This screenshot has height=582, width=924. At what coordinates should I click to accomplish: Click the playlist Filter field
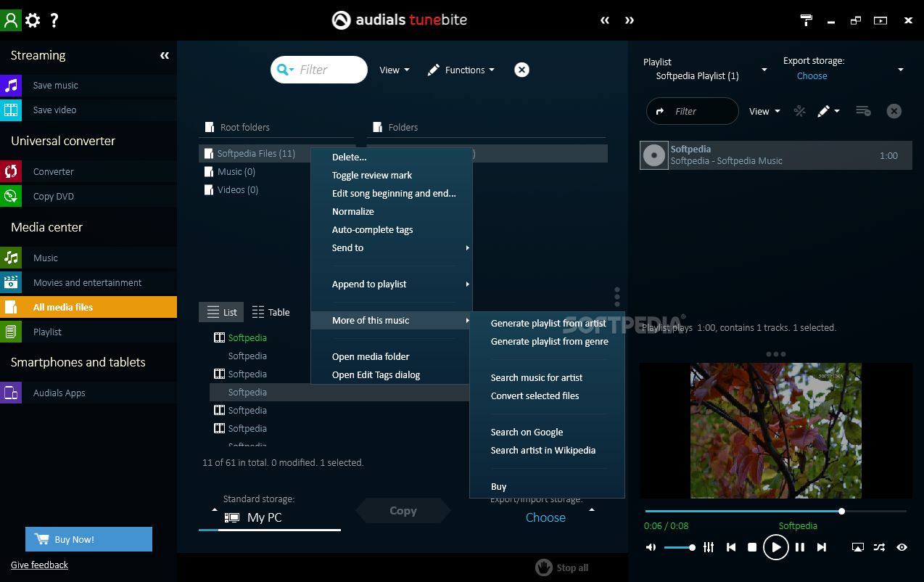coord(692,111)
